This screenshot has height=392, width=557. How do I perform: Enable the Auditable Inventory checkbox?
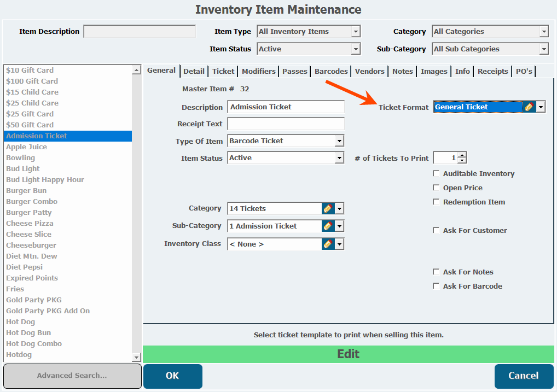(436, 174)
